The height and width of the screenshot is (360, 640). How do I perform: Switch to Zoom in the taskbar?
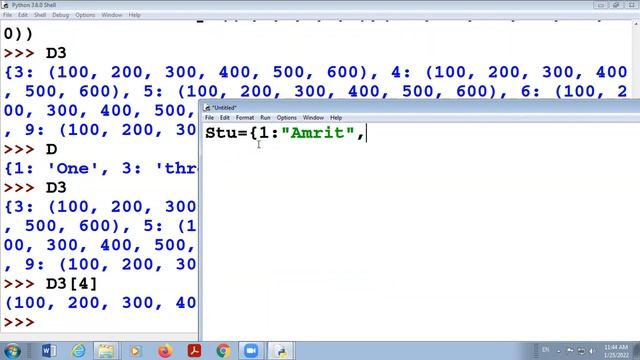251,351
